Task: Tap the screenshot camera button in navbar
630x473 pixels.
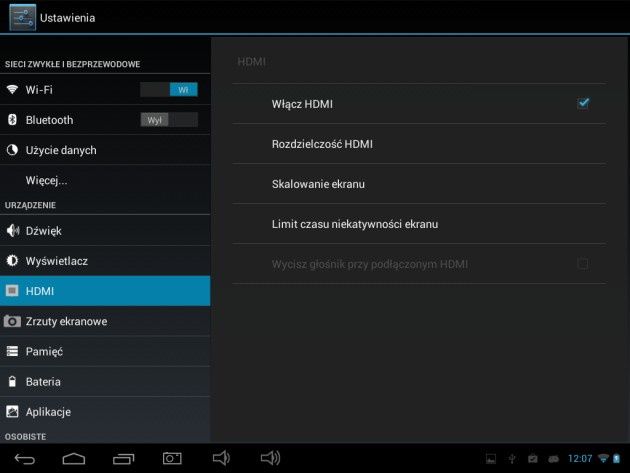Action: tap(172, 458)
